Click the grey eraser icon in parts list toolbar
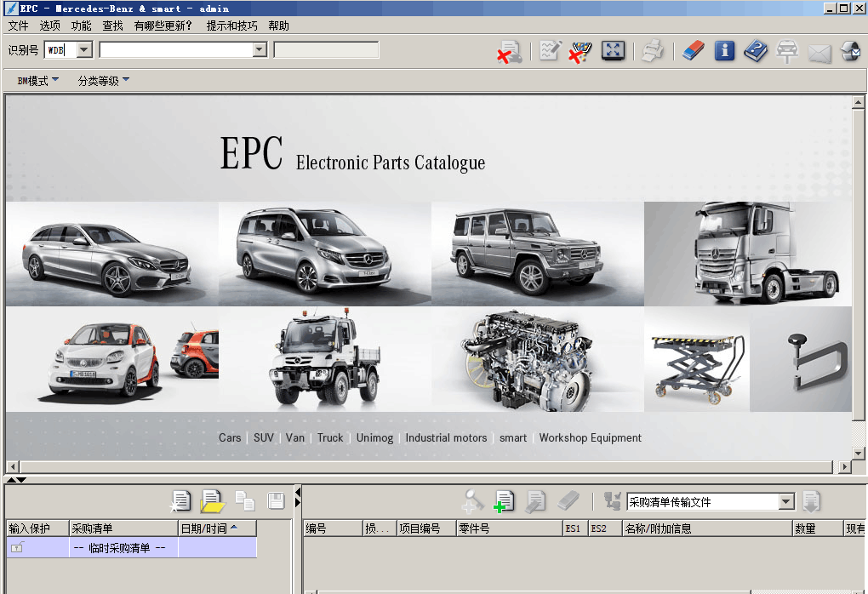The width and height of the screenshot is (868, 594). point(568,501)
